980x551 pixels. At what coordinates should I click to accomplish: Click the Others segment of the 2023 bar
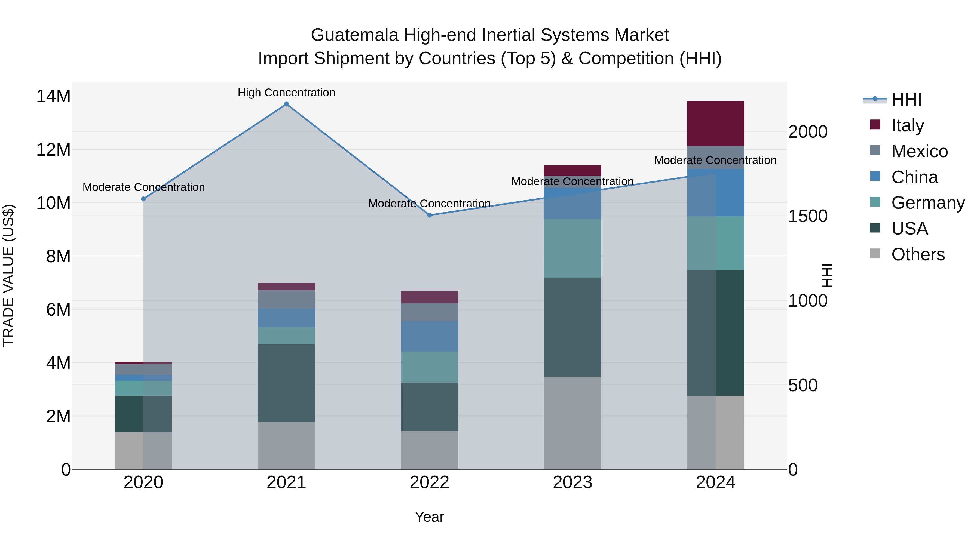(572, 423)
